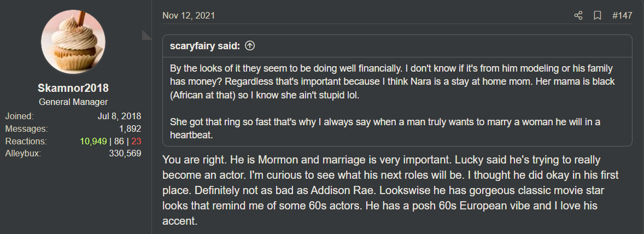
Task: Open Skamnor2018's profile from the username
Action: (73, 89)
